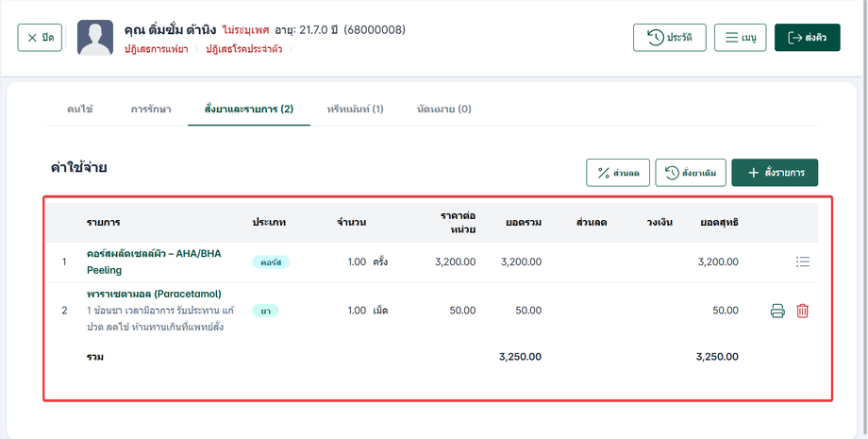Viewport: 868px width, 439px height.
Task: Close the patient record with ปิด
Action: (40, 38)
